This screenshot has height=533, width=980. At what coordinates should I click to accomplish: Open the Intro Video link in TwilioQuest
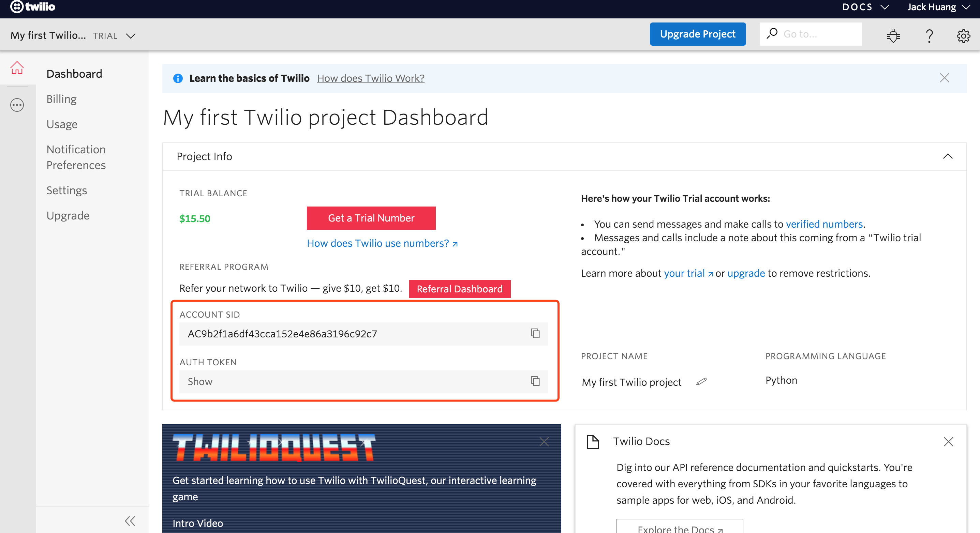point(198,523)
